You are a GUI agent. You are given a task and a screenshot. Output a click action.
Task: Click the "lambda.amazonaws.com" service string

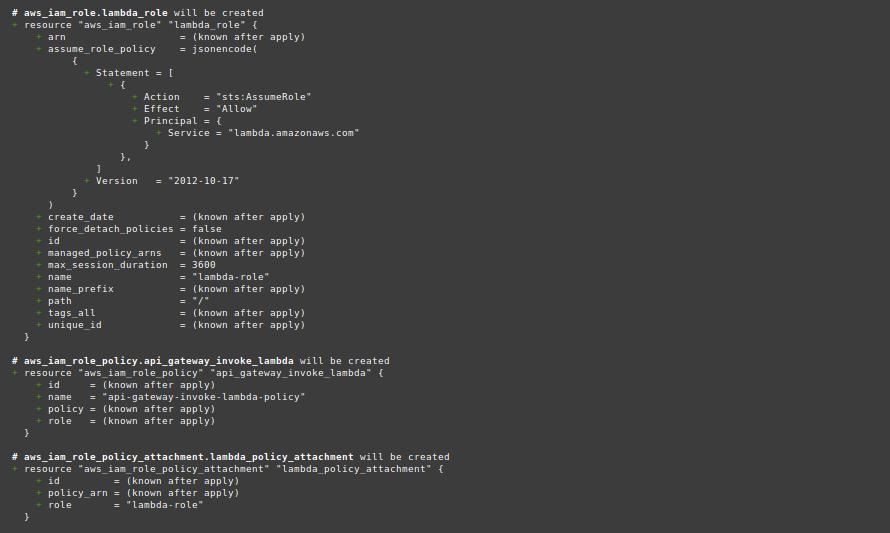pyautogui.click(x=293, y=133)
